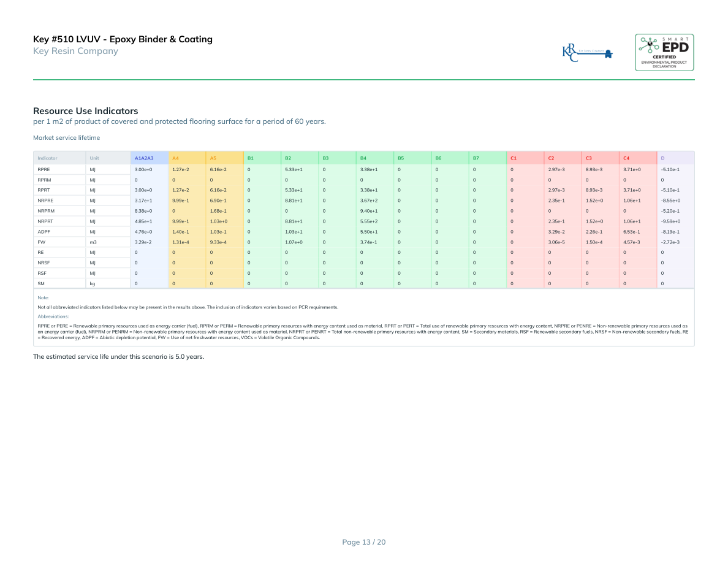Click the Resource Use Indicators heading
Image resolution: width=728 pixels, height=563 pixels.
(85, 111)
